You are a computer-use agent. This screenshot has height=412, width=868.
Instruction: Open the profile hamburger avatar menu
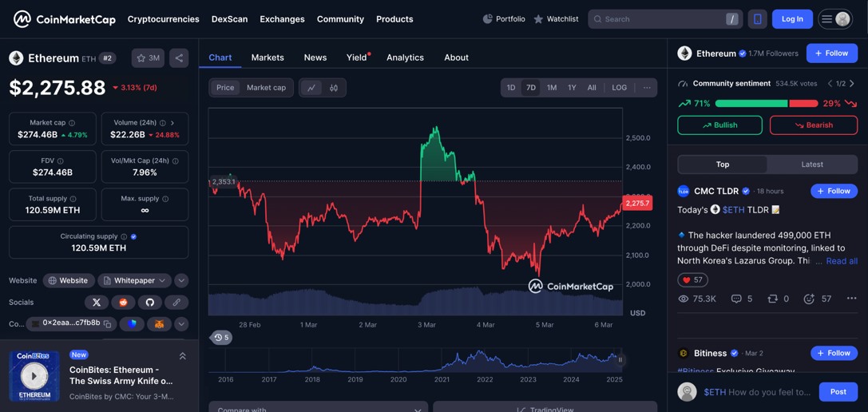[x=834, y=19]
